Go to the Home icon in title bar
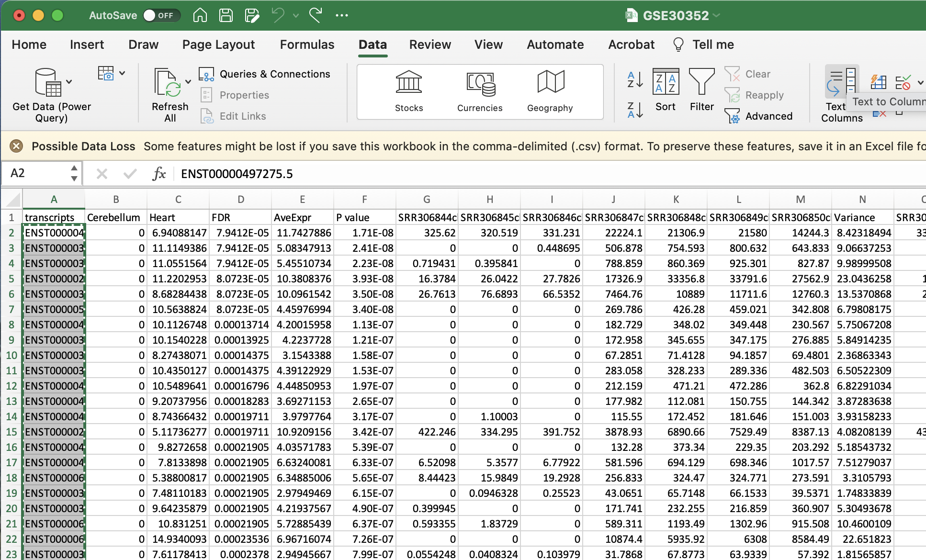Screen dimensions: 926x560 [x=200, y=15]
